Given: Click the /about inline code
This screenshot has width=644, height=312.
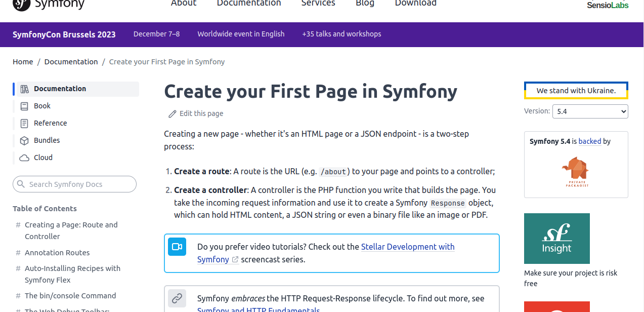Looking at the screenshot, I should (333, 172).
